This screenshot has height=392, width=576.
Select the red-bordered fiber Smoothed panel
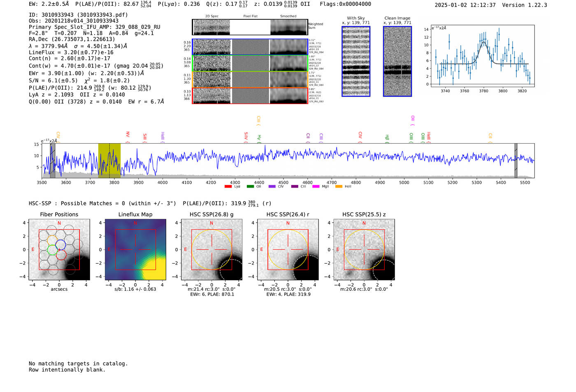tap(289, 96)
